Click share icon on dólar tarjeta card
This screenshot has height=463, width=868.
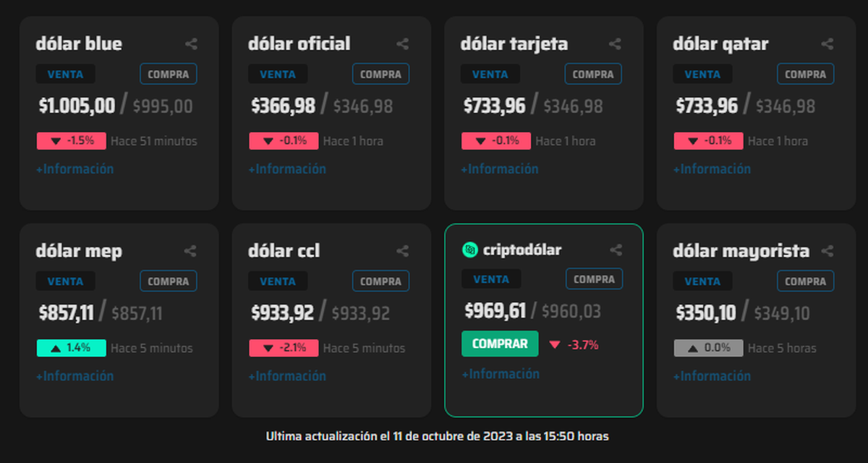point(616,44)
